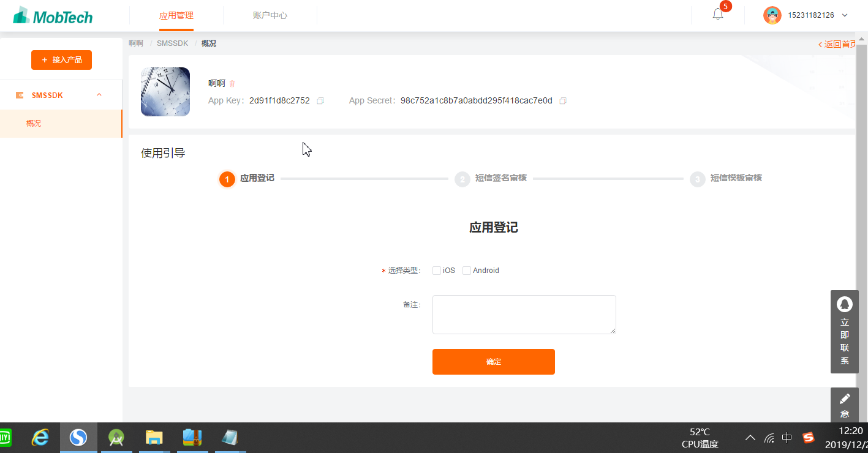Check the Android option
868x453 pixels.
click(x=466, y=270)
